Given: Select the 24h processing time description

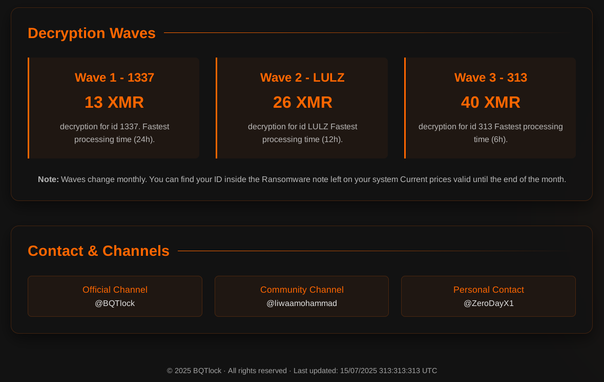Looking at the screenshot, I should [114, 133].
